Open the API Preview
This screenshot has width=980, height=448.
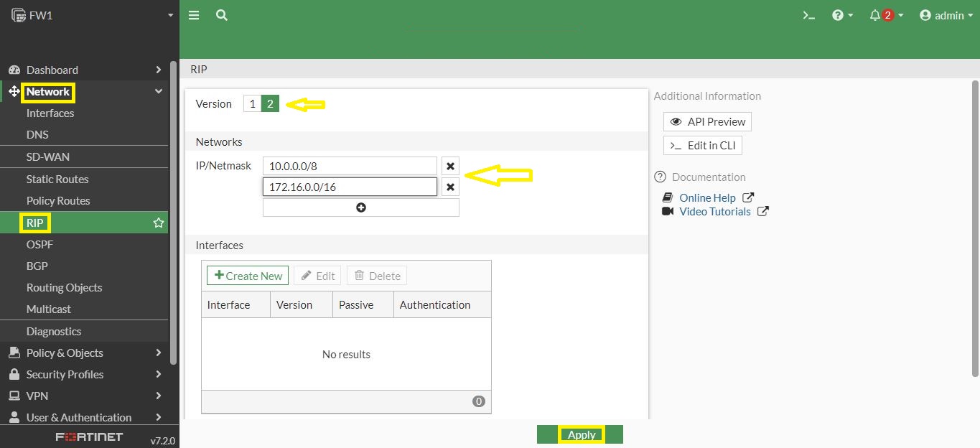pos(706,121)
